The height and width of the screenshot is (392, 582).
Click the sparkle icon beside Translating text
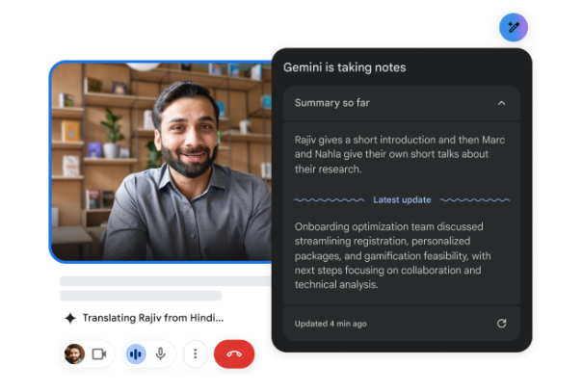(69, 318)
